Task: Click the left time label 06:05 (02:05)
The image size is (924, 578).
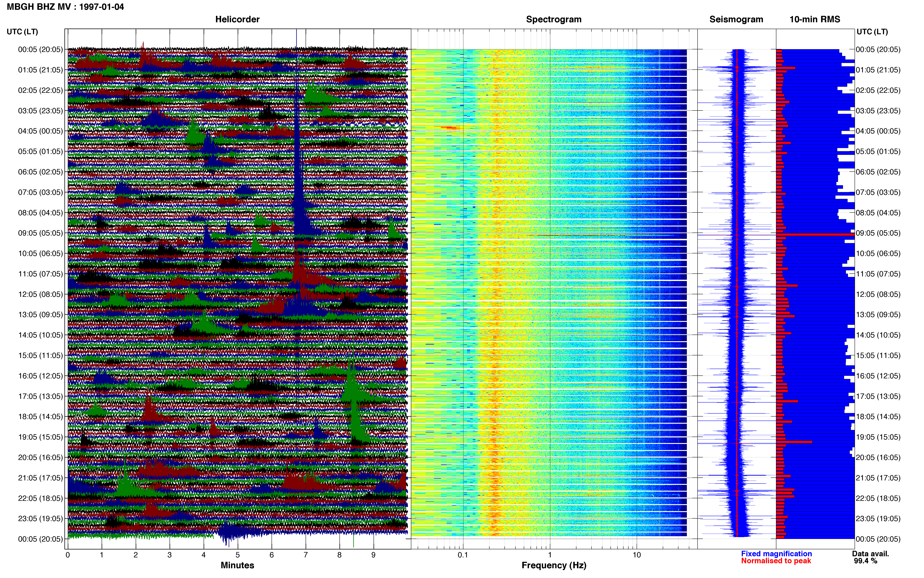Action: (x=40, y=172)
